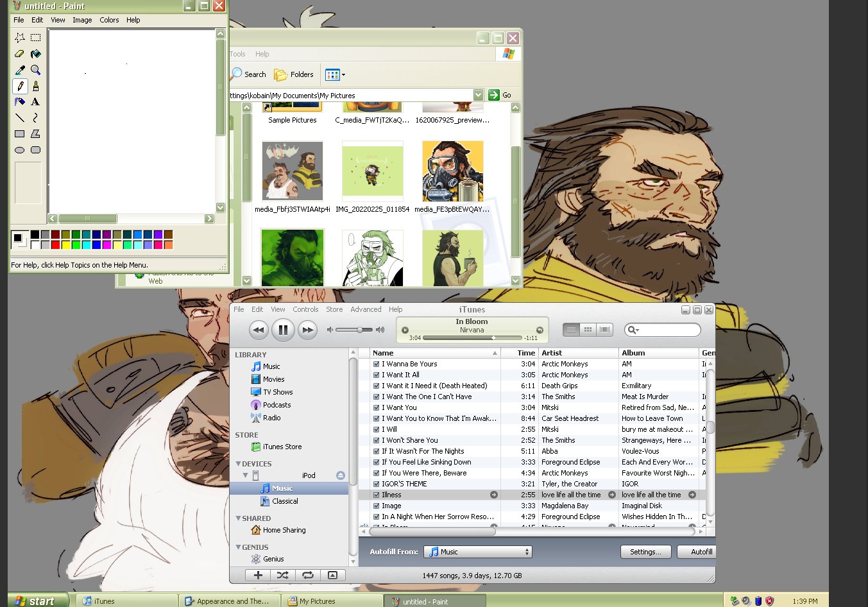Activate the Magnifier tool in Paint
This screenshot has height=607, width=868.
coord(36,69)
